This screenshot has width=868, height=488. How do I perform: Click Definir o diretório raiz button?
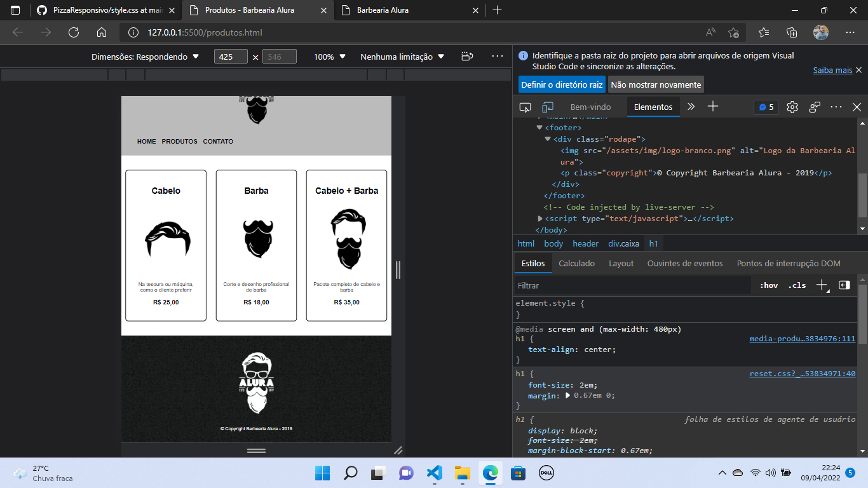(562, 85)
